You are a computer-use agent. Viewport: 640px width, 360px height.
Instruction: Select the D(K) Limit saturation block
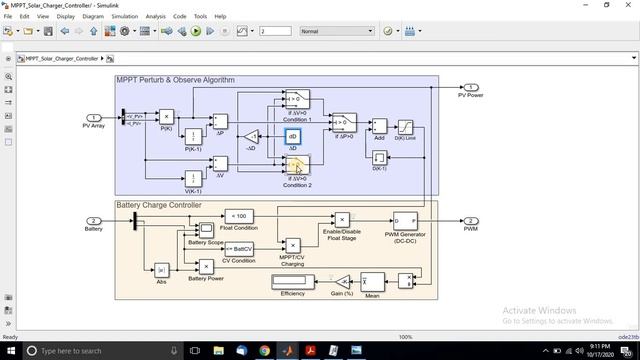coord(405,127)
